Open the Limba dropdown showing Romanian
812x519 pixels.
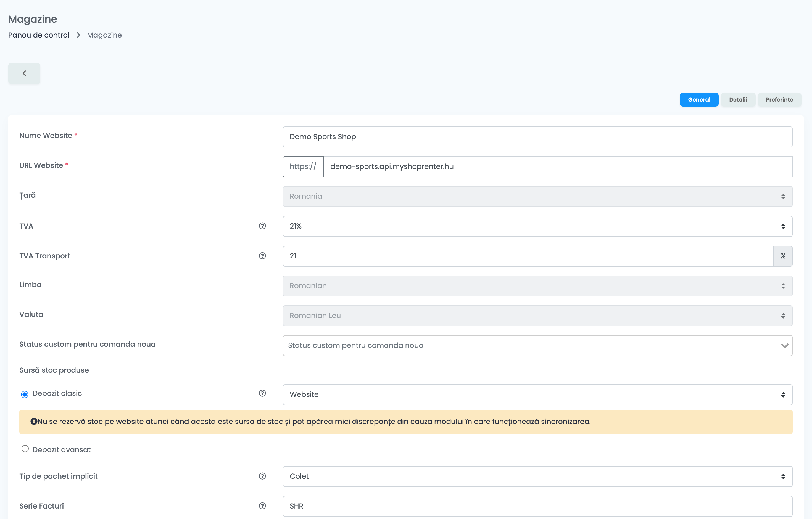coord(537,286)
